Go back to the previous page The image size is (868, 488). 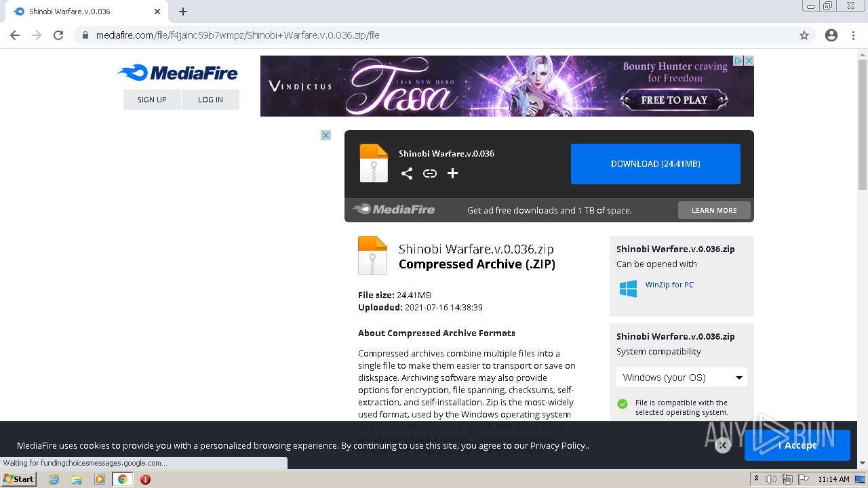15,35
